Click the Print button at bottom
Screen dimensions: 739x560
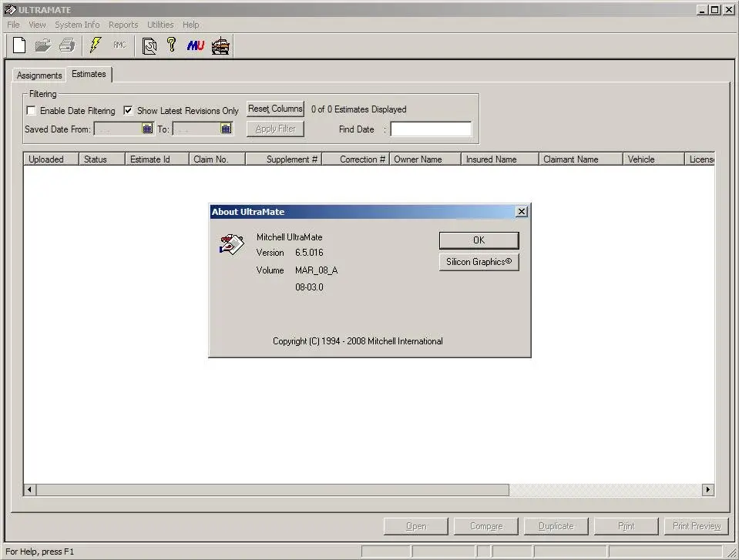point(626,526)
